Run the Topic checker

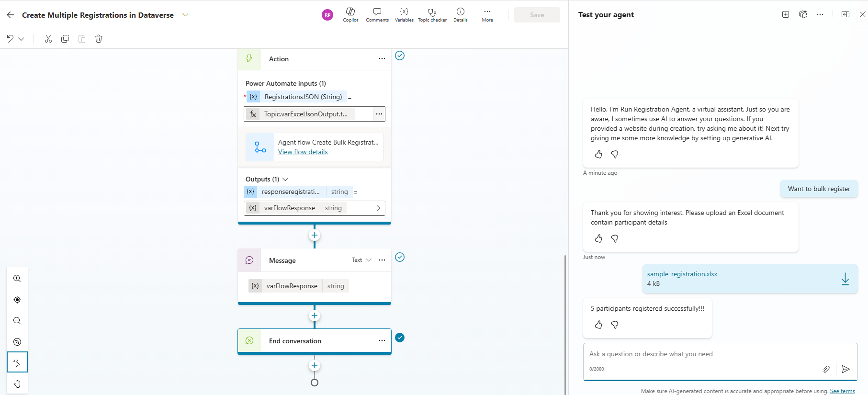point(432,14)
